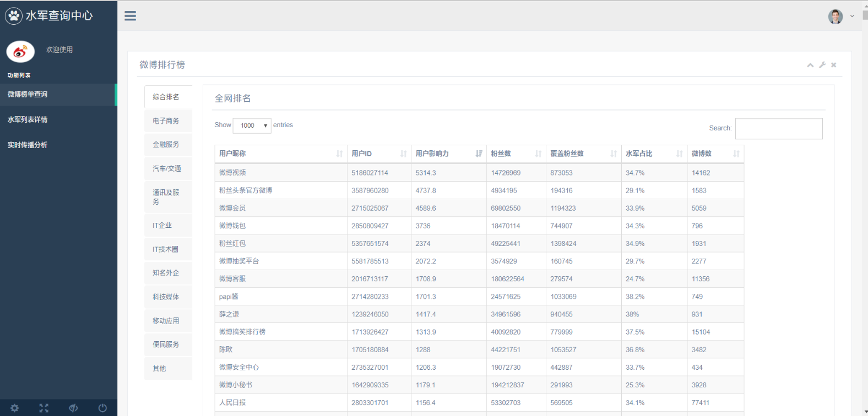Sort table by 覆盖粉丝数 column
Image resolution: width=868 pixels, height=416 pixels.
pyautogui.click(x=584, y=154)
